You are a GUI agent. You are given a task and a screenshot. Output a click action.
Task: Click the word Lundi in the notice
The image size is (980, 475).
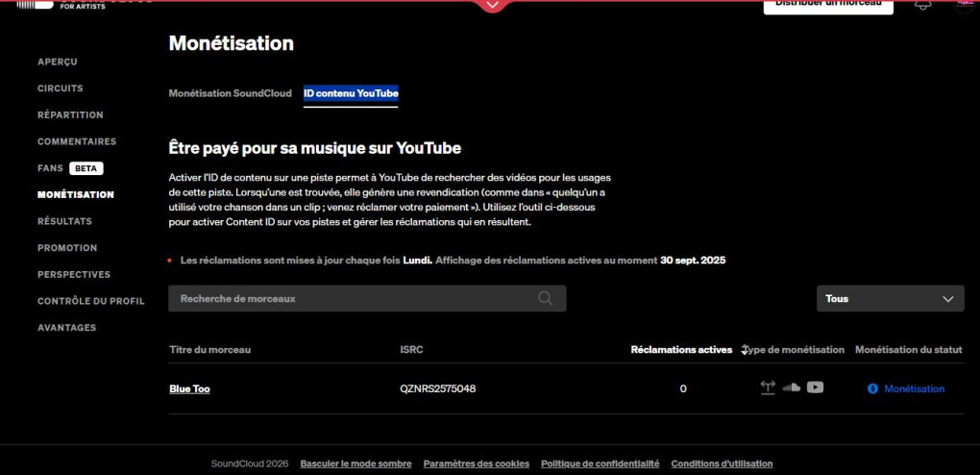(418, 260)
